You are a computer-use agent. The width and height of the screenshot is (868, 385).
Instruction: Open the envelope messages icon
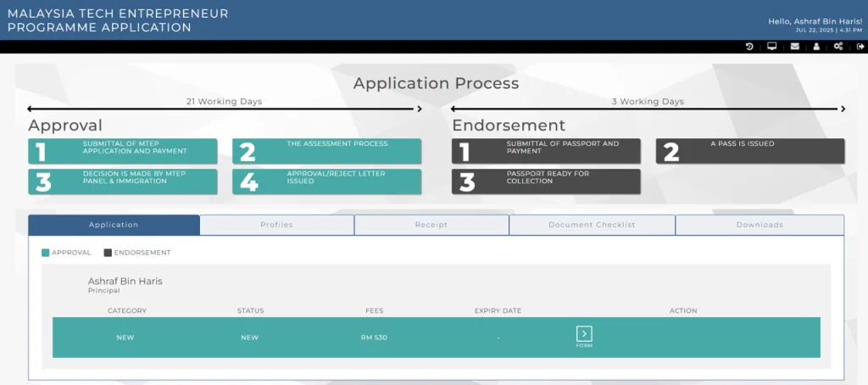[x=794, y=47]
